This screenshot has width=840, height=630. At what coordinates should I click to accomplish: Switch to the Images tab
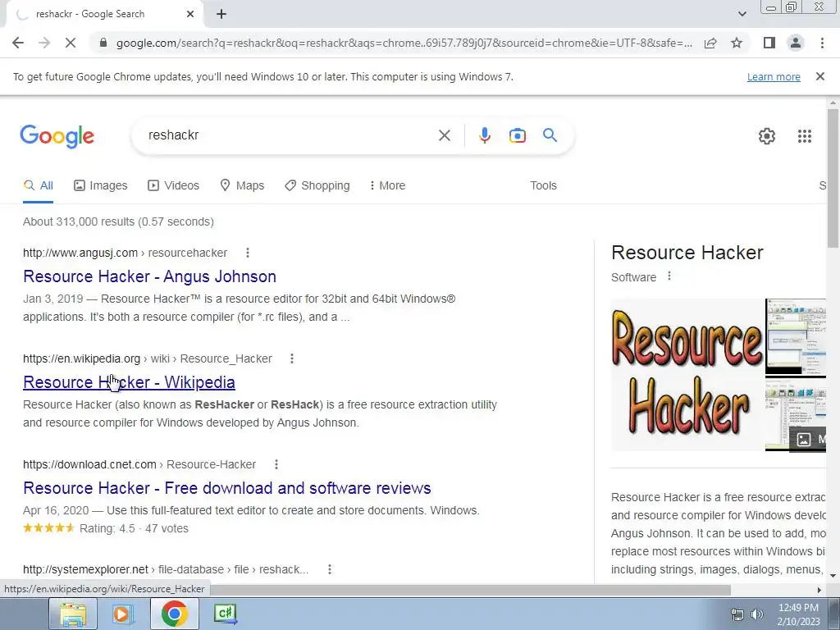coord(101,185)
